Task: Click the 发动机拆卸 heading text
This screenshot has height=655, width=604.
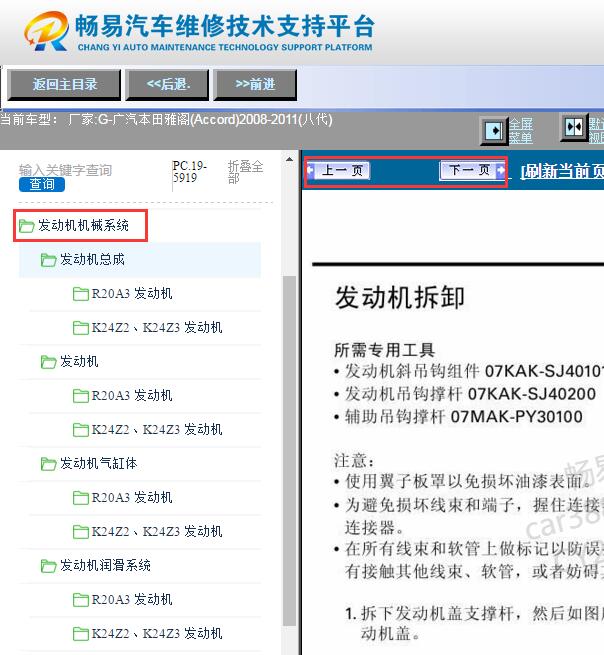Action: coord(399,298)
